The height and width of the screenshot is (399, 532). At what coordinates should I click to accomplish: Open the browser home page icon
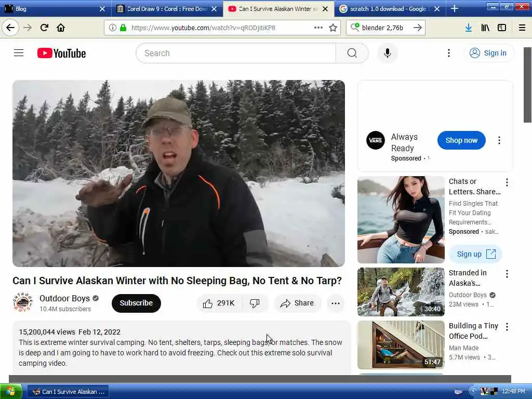coord(61,28)
